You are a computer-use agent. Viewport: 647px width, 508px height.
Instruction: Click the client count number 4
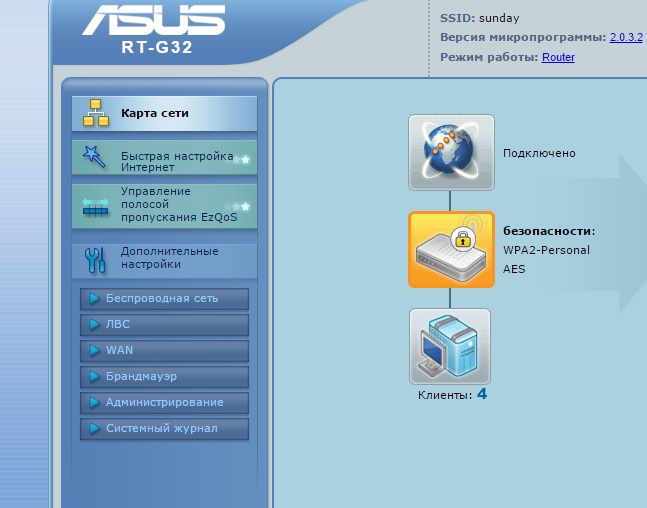click(x=482, y=394)
